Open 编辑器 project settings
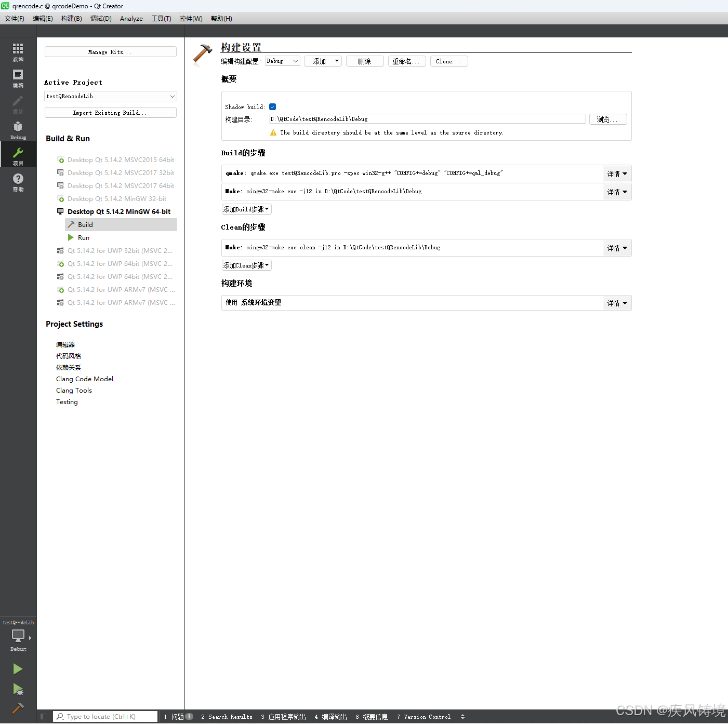728x724 pixels. (x=65, y=345)
